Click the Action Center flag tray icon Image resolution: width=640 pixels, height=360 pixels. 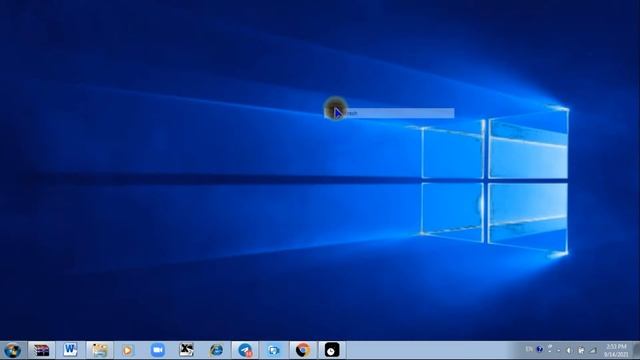pyautogui.click(x=581, y=350)
